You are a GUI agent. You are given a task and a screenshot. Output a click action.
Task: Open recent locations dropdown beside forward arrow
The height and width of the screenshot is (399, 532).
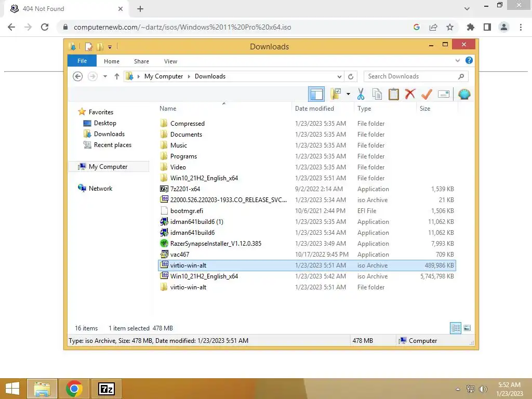(x=105, y=76)
